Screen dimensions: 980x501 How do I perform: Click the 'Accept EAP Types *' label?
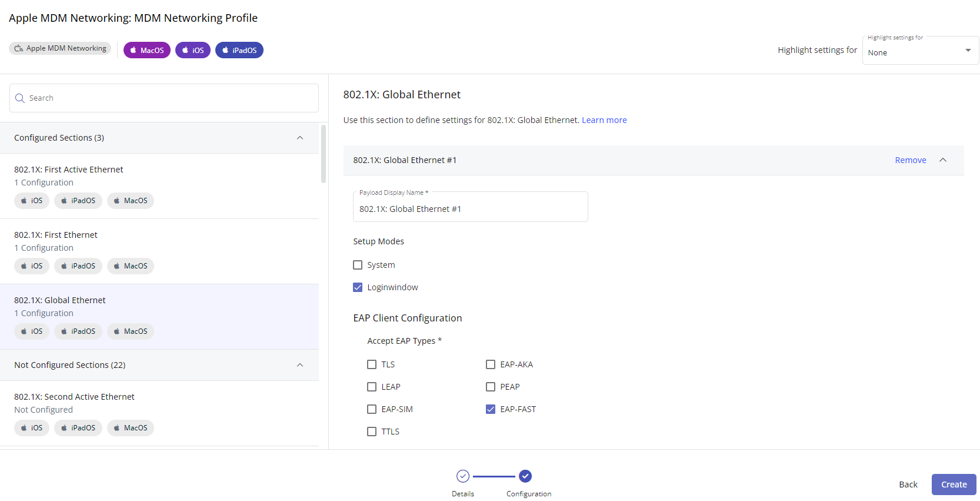coord(405,341)
